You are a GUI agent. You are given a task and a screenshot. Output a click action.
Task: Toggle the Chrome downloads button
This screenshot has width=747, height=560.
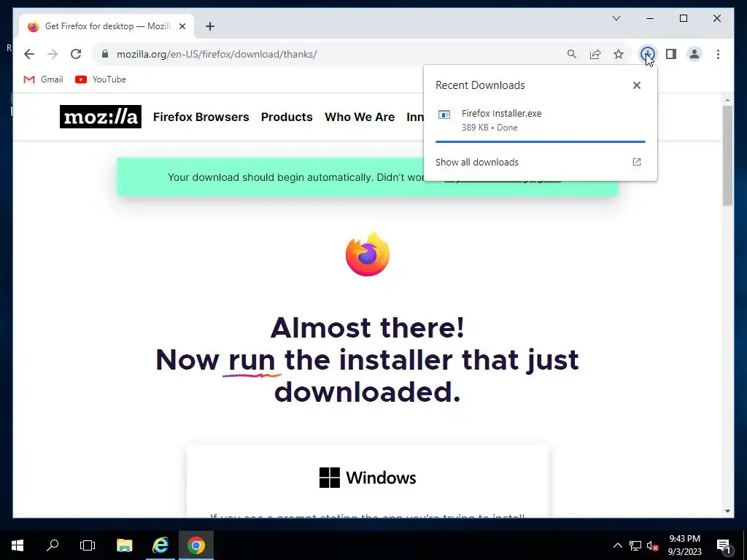click(x=648, y=54)
